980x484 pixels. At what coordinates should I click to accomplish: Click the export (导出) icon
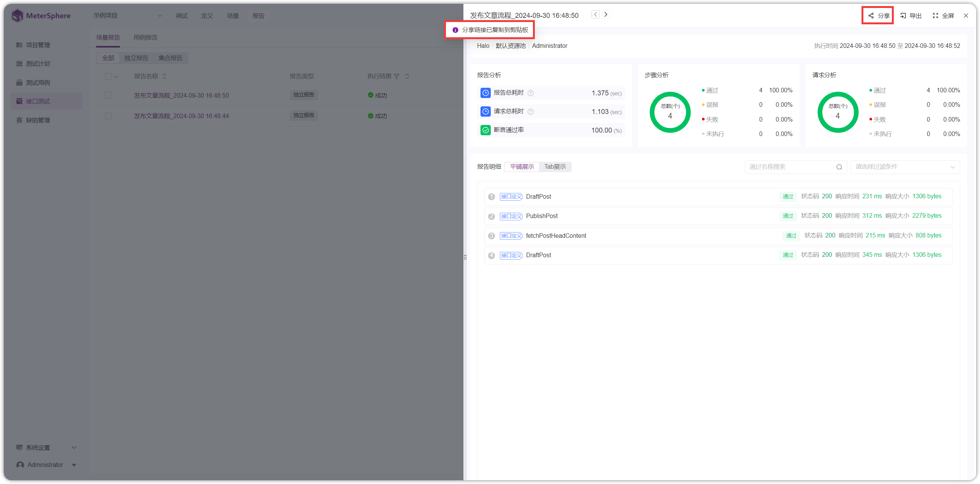click(903, 16)
